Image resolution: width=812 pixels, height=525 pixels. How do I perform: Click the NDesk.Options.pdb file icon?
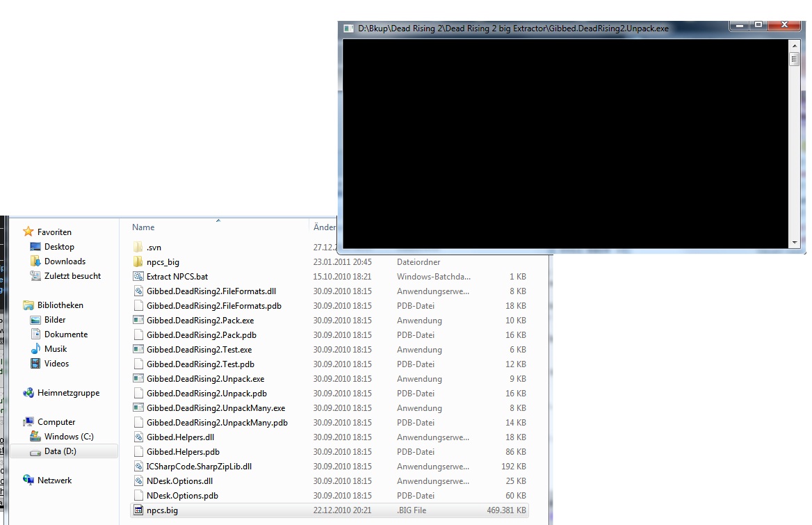click(x=138, y=496)
